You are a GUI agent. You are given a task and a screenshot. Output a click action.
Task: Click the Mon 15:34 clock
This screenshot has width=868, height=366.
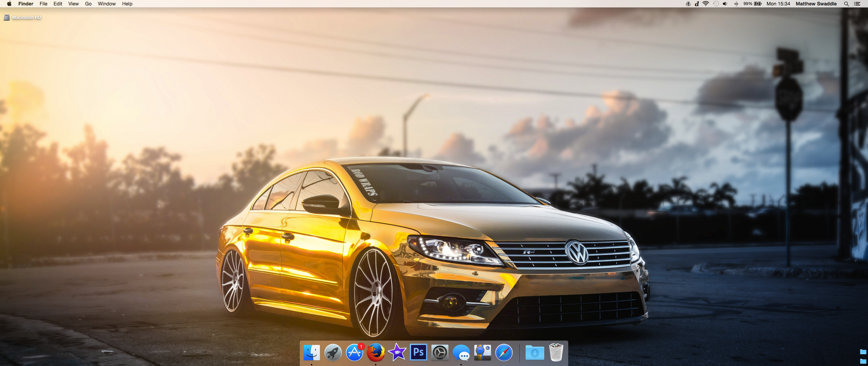[778, 4]
